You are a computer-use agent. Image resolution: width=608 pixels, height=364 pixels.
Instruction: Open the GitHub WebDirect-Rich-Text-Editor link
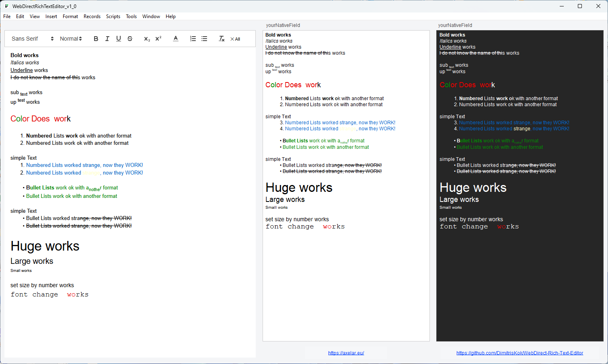(520, 353)
